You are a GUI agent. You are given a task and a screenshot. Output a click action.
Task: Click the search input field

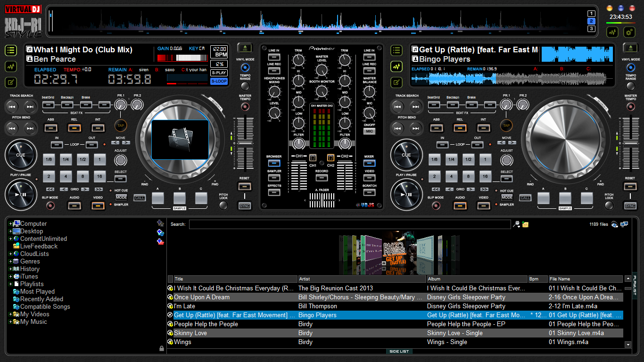point(350,224)
